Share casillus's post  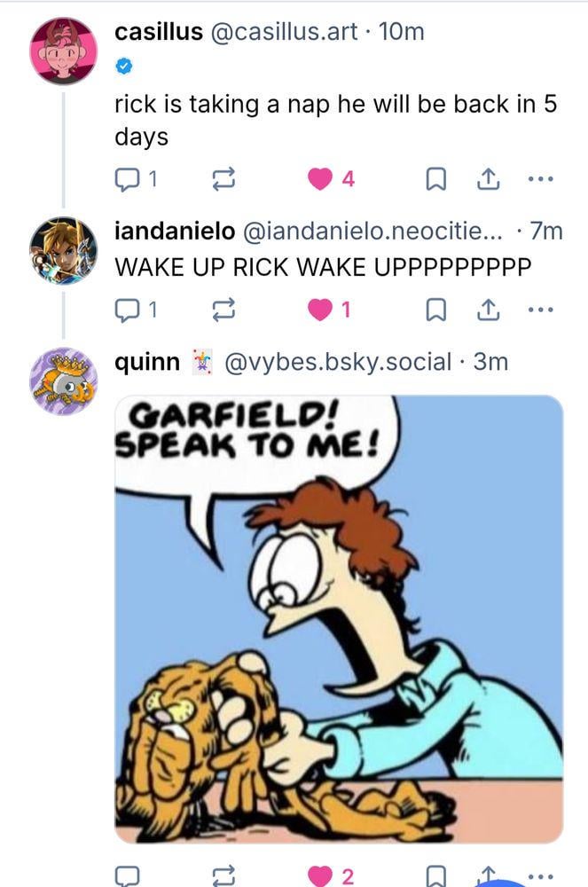pos(488,180)
